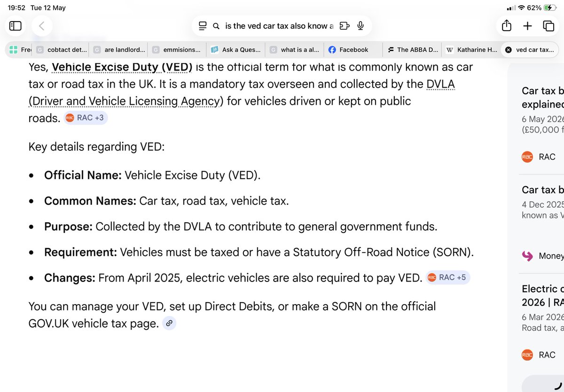Switch to the 'Katharine H...' Wikipedia tab

click(470, 49)
